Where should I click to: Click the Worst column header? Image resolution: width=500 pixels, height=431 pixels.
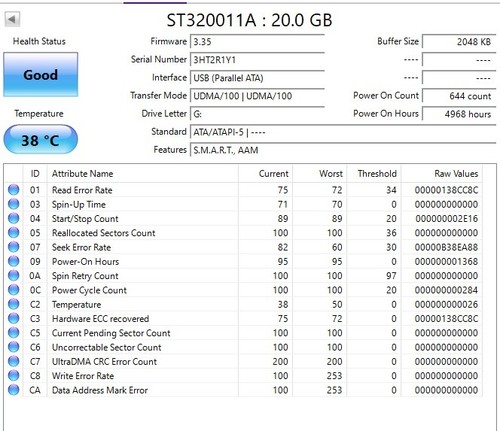tap(320, 173)
